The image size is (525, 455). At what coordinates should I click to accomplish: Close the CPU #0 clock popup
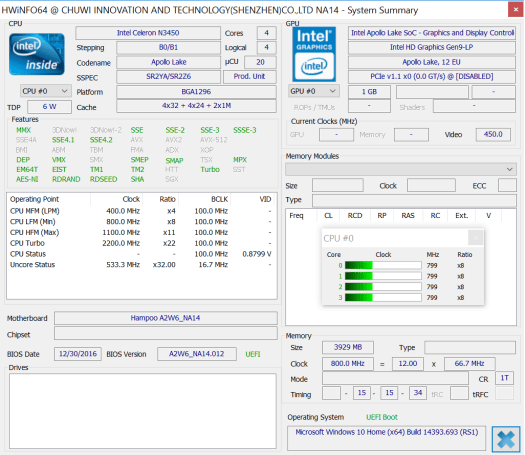pos(476,238)
